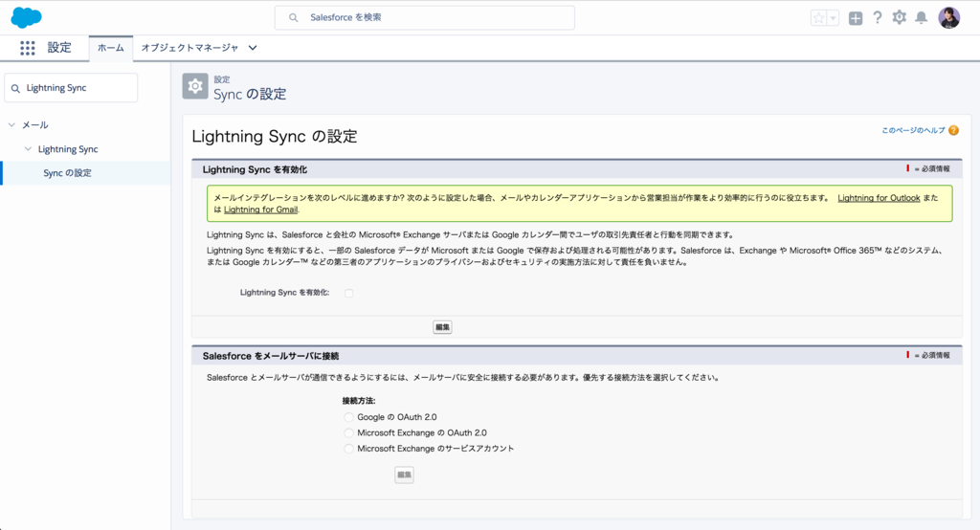The width and height of the screenshot is (980, 530).
Task: Click the search icon in Quick Find box
Action: tap(15, 88)
